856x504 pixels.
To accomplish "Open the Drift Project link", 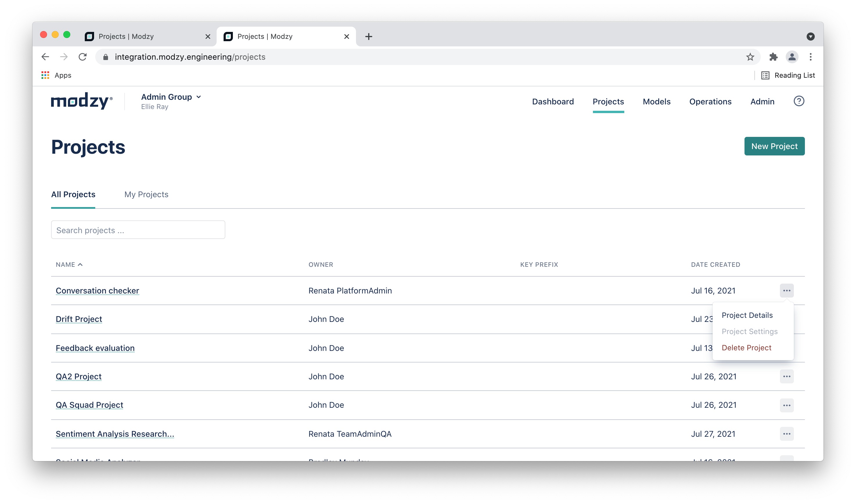I will 79,319.
